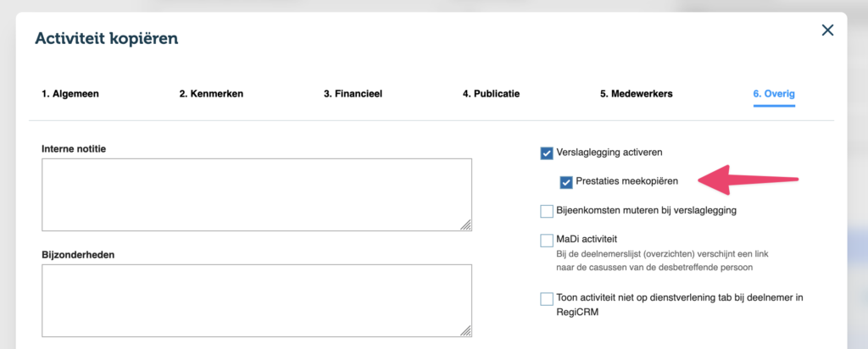Focus the Bijzonderheden text area

tap(256, 300)
